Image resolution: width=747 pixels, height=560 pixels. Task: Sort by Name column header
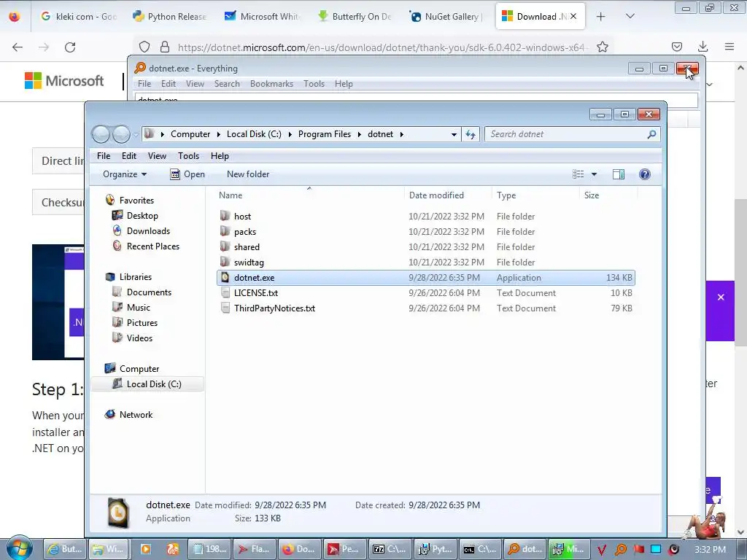pyautogui.click(x=309, y=195)
